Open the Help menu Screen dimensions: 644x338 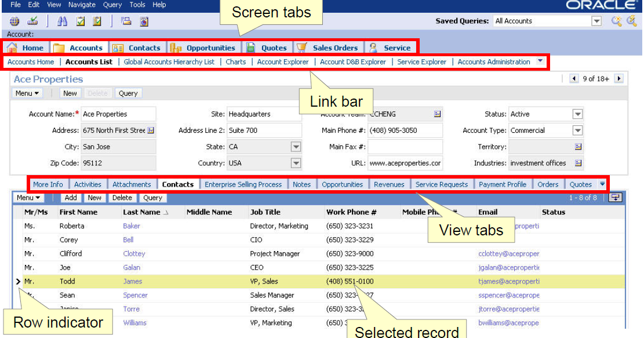pyautogui.click(x=159, y=5)
